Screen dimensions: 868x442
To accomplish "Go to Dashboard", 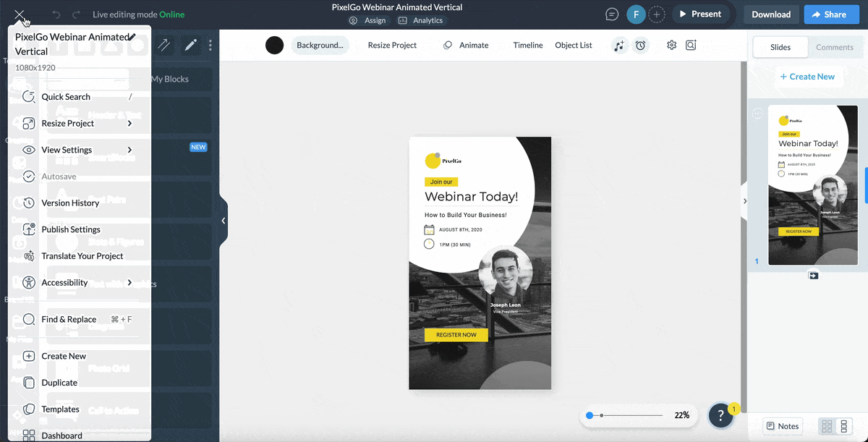I will pos(61,435).
